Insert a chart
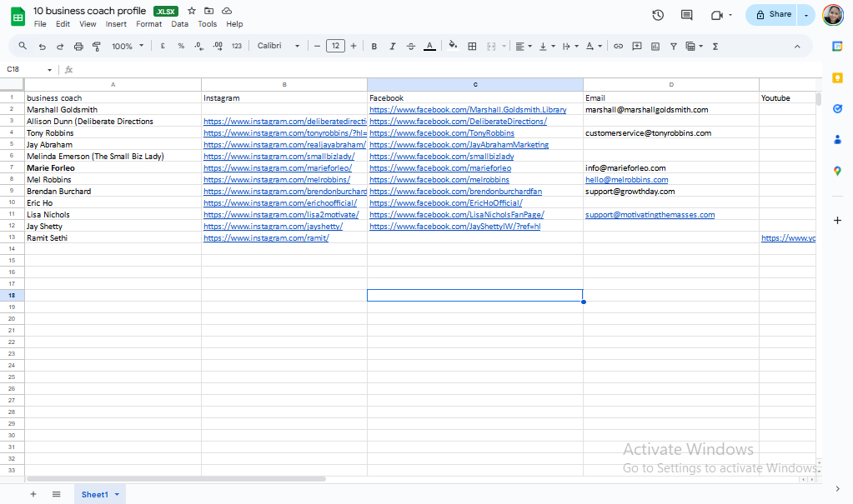The image size is (853, 504). click(x=655, y=47)
